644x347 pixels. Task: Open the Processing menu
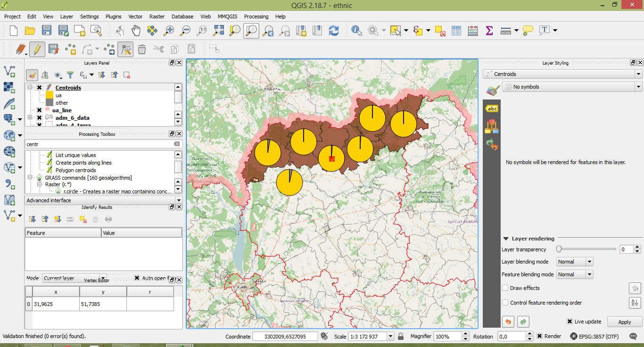pyautogui.click(x=256, y=17)
